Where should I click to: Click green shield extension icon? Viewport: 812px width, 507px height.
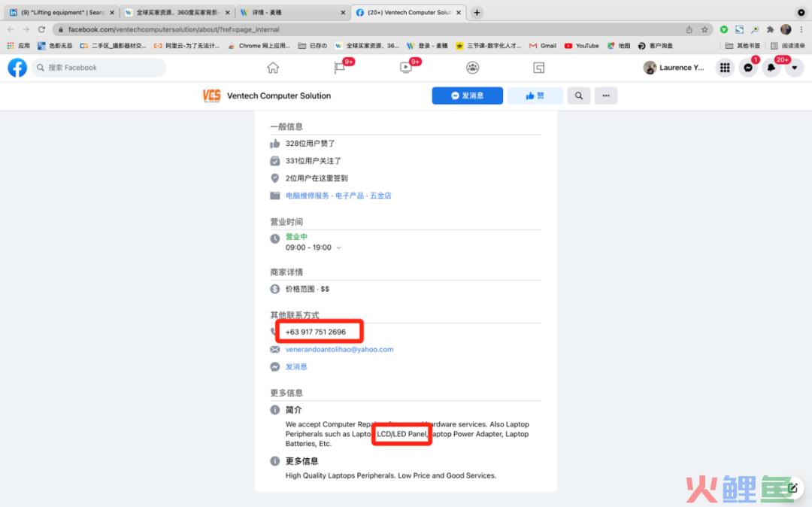724,29
